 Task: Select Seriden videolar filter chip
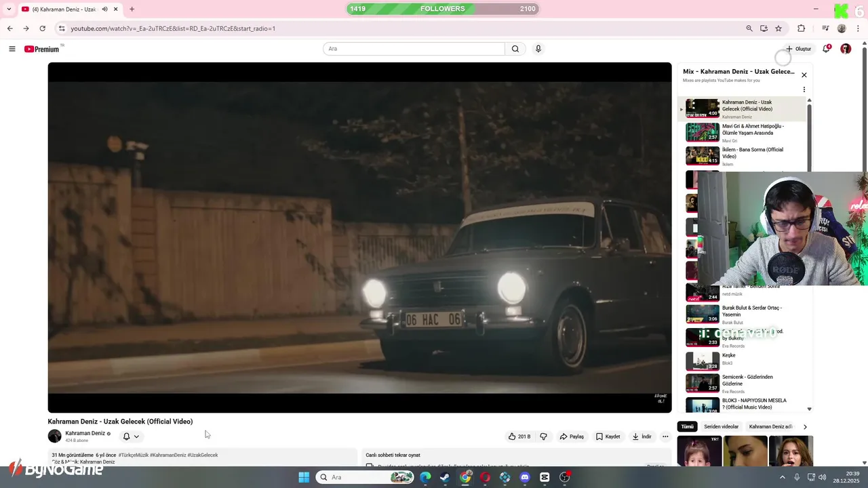(x=721, y=427)
